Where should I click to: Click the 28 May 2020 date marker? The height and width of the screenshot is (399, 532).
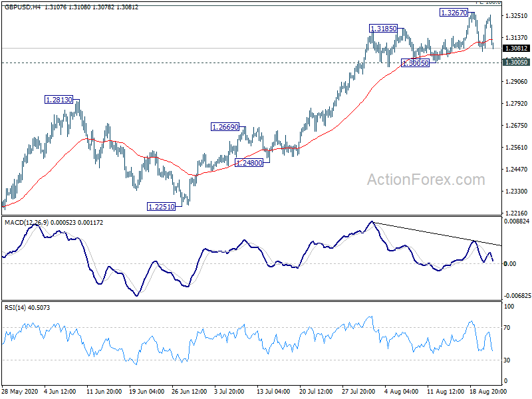click(x=20, y=392)
